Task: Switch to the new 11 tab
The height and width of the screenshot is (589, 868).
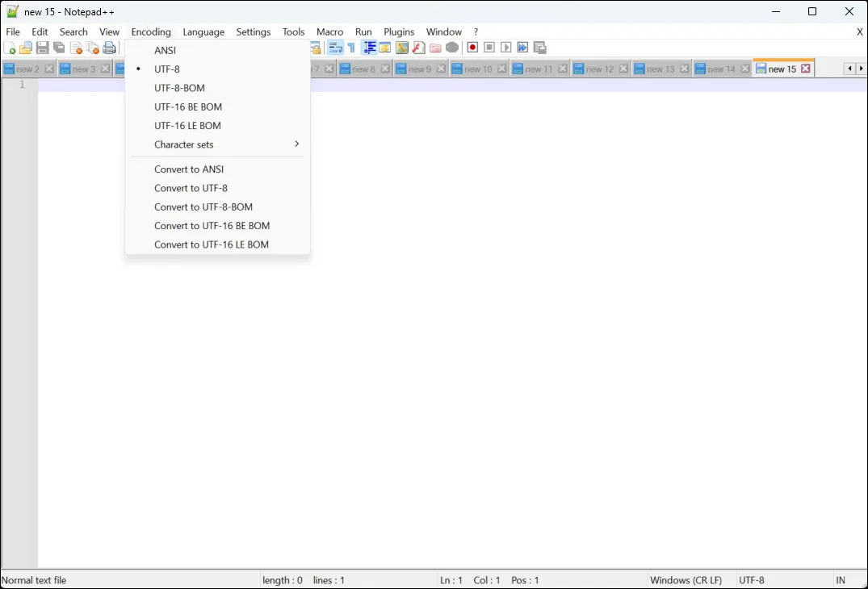Action: 539,69
